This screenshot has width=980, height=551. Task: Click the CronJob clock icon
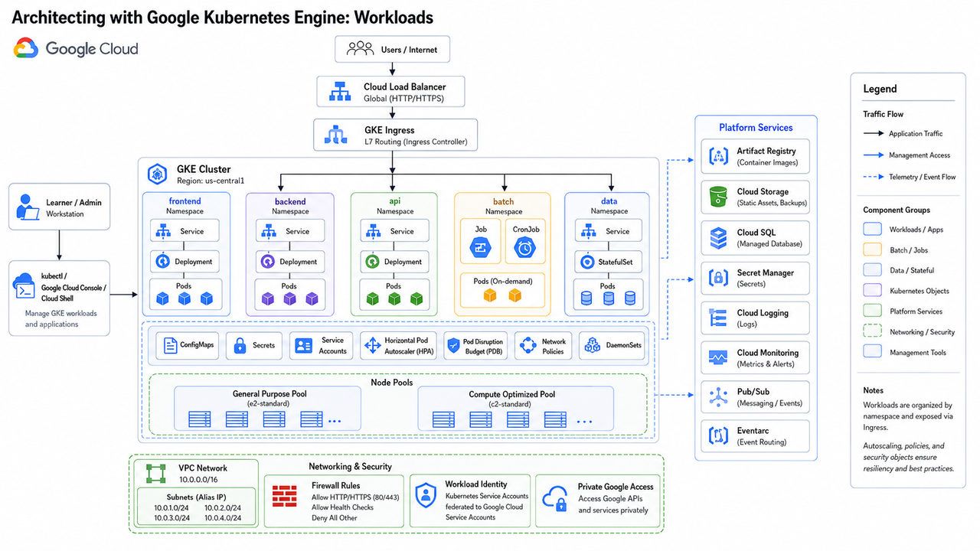click(x=524, y=246)
